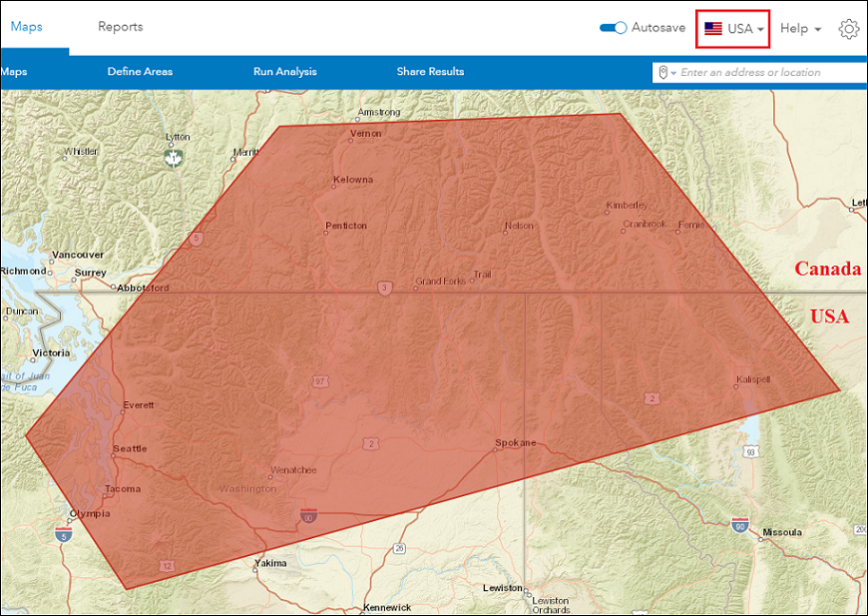Click the Route 12 shield marker
The width and height of the screenshot is (868, 616).
[168, 566]
